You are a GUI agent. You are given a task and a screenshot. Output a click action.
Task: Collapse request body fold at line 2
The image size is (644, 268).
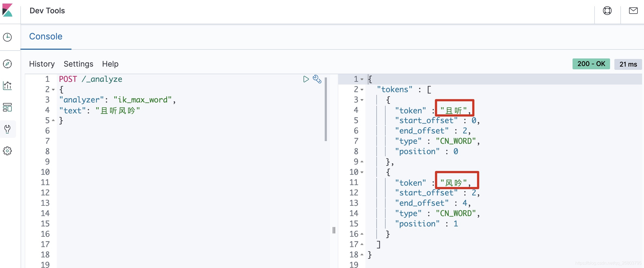[x=53, y=90]
